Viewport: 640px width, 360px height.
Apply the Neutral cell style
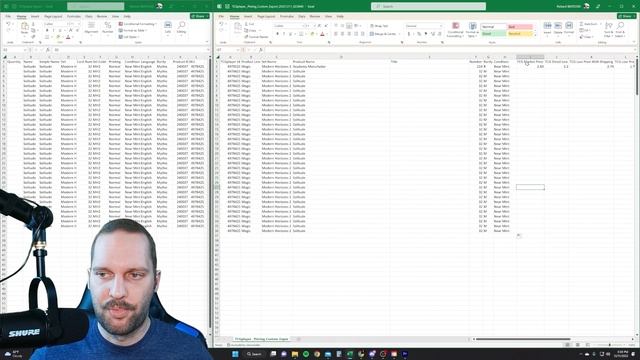520,33
